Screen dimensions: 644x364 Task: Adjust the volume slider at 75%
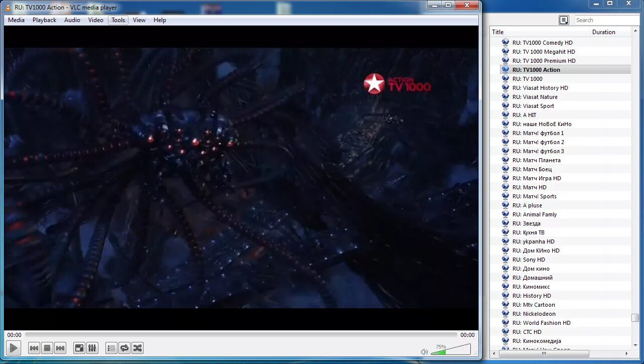pyautogui.click(x=451, y=349)
